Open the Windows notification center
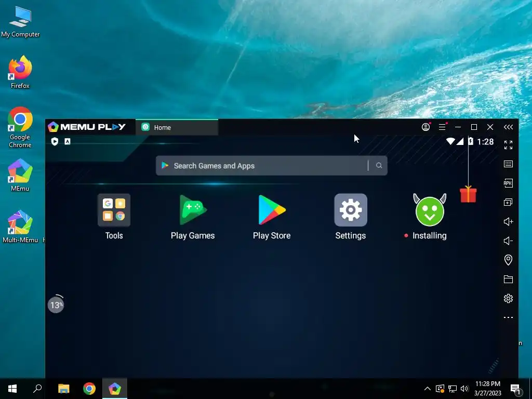Screen dimensions: 532x399 [516, 389]
